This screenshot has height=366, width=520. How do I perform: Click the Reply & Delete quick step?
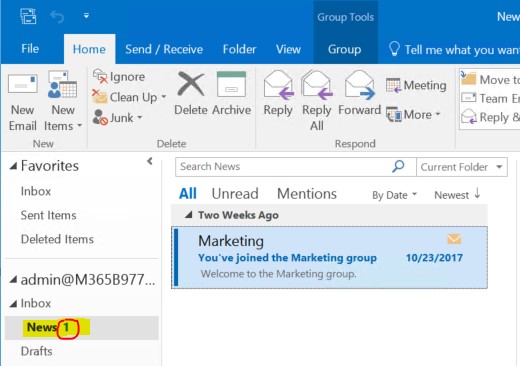[x=490, y=117]
